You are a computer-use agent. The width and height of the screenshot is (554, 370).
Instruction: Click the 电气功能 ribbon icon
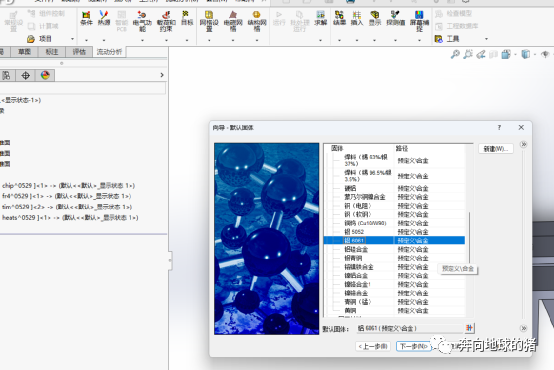[x=142, y=21]
